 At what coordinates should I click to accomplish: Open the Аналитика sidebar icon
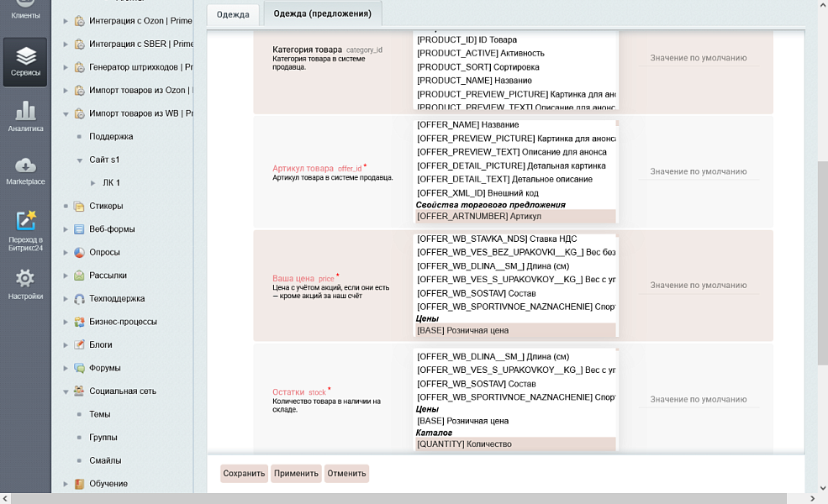pyautogui.click(x=25, y=117)
